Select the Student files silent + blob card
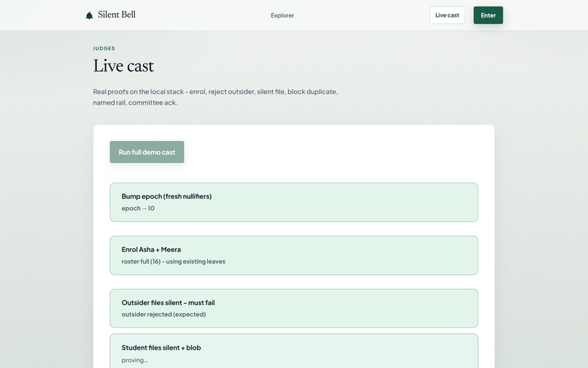The width and height of the screenshot is (588, 368). [x=294, y=351]
